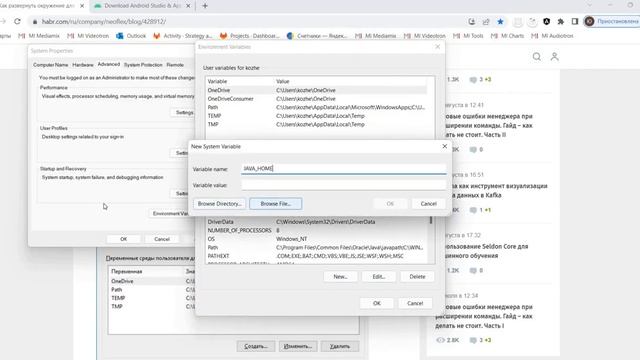The image size is (640, 360).
Task: Focus the Variable value input field
Action: [344, 185]
